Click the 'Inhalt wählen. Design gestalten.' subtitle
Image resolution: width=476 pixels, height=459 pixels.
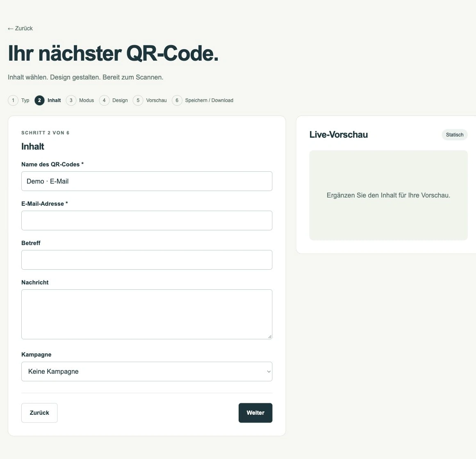point(86,77)
